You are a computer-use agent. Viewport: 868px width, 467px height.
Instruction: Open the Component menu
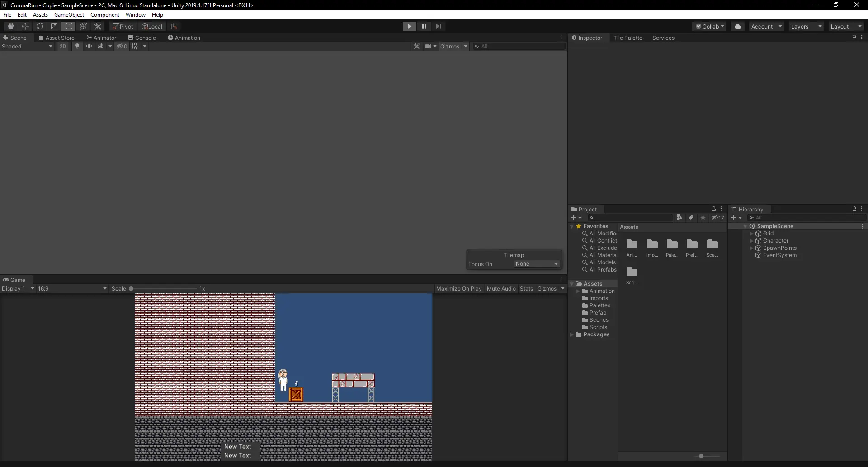[x=105, y=14]
